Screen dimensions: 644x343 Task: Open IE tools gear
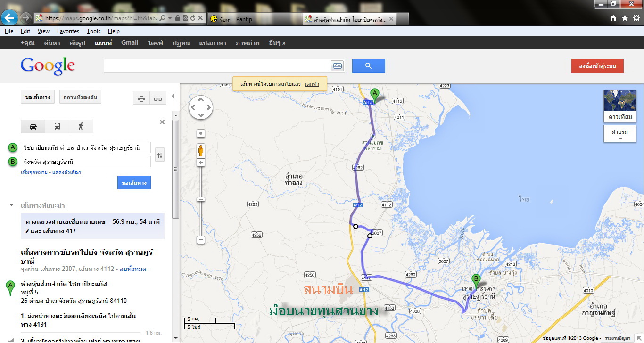636,18
